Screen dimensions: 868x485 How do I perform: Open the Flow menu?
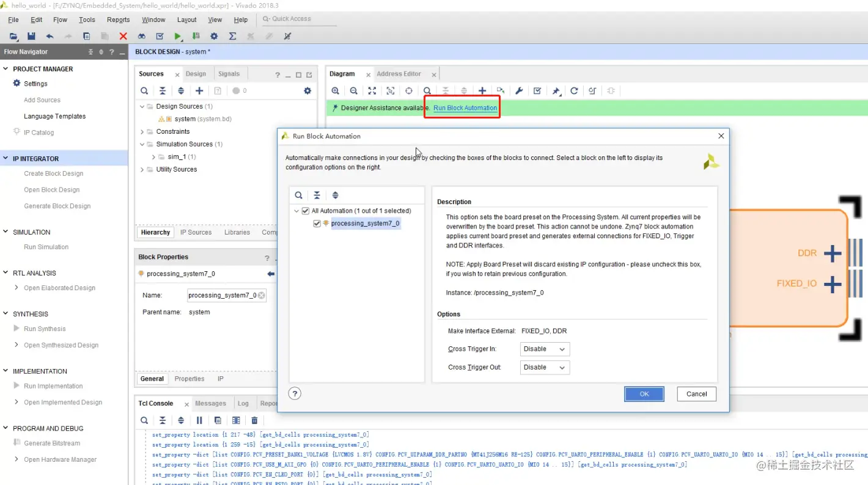[60, 20]
